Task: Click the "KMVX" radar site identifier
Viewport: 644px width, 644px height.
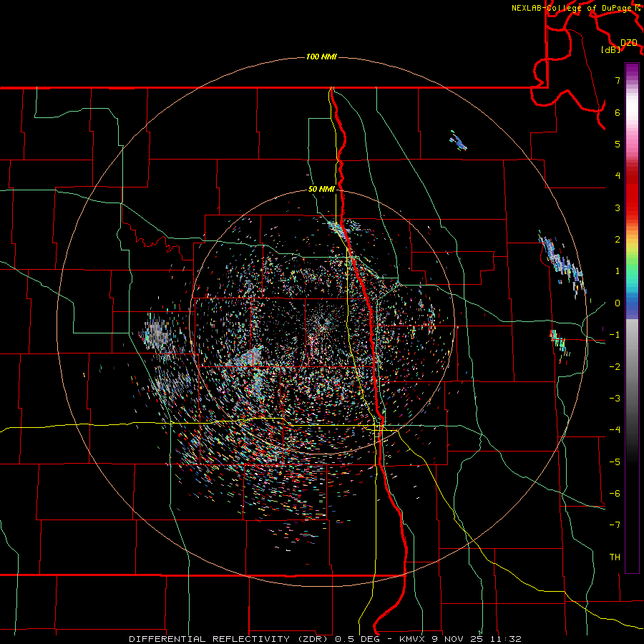Action: pos(412,639)
